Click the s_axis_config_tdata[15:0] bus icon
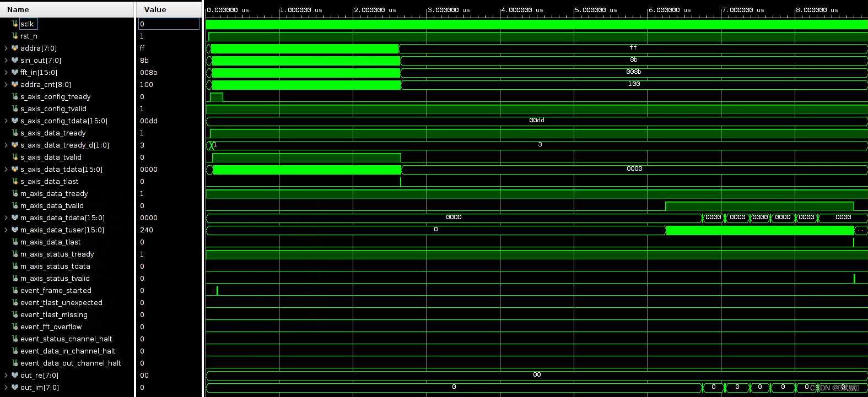Viewport: 868px width, 397px height. pos(15,121)
